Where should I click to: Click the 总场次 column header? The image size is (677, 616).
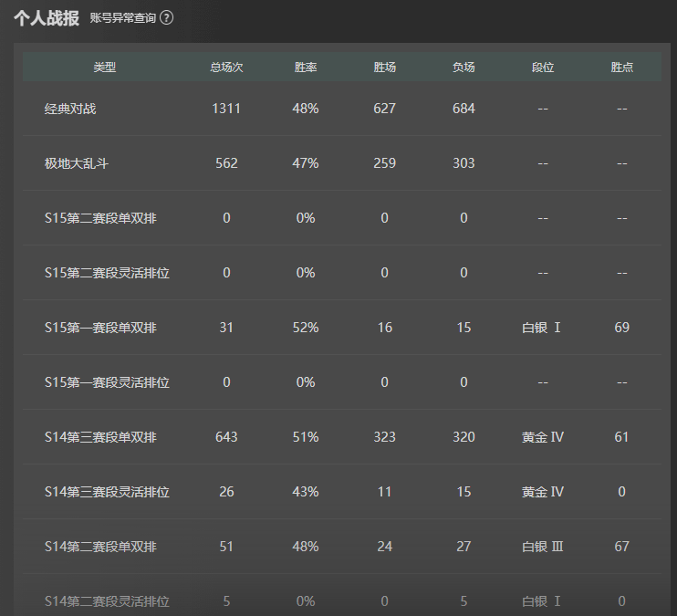226,67
